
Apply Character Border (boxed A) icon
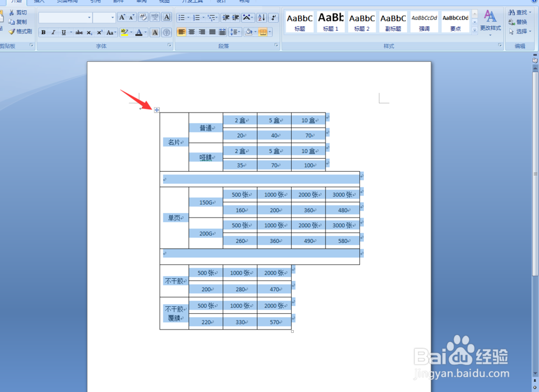(x=167, y=17)
